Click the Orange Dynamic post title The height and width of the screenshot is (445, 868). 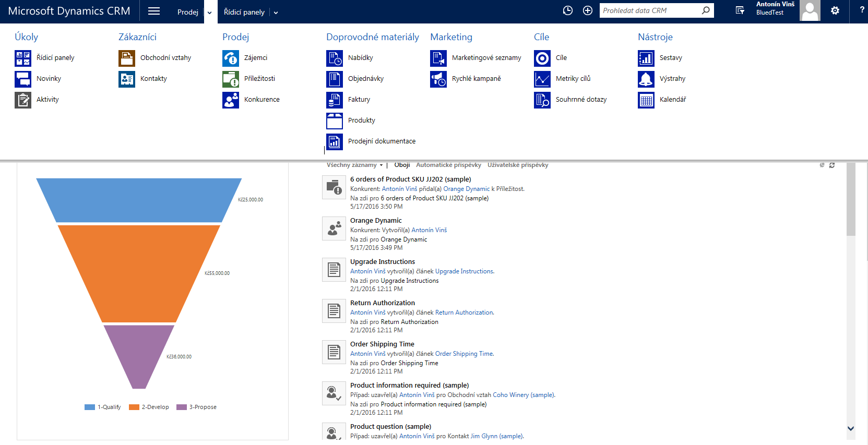(376, 221)
